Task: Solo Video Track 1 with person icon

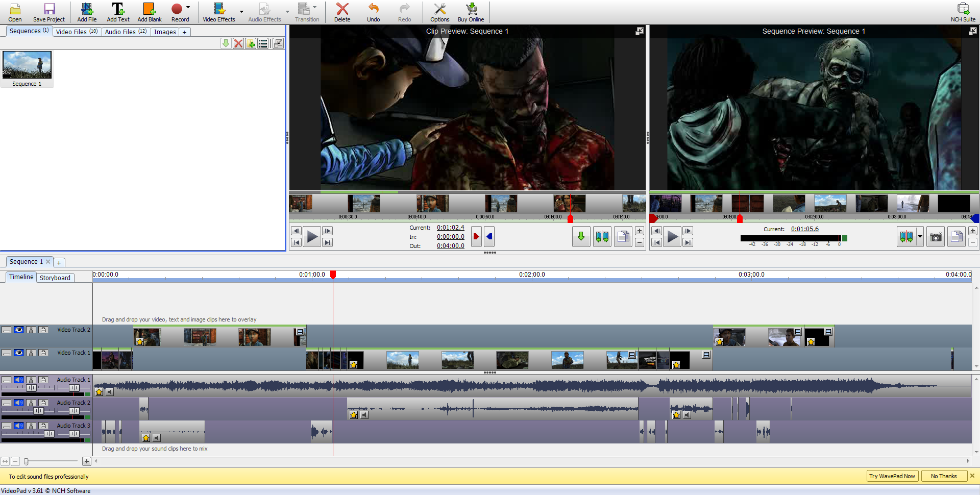Action: [x=31, y=353]
